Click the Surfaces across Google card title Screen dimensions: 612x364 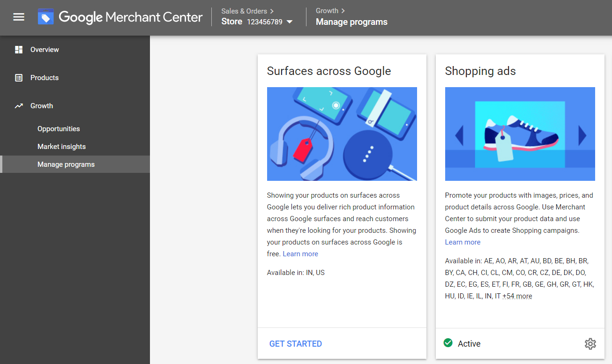coord(329,71)
